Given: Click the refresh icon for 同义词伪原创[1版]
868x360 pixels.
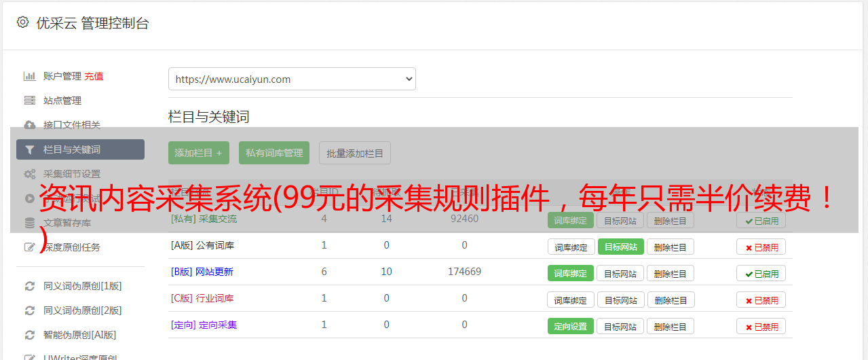Looking at the screenshot, I should tap(30, 286).
